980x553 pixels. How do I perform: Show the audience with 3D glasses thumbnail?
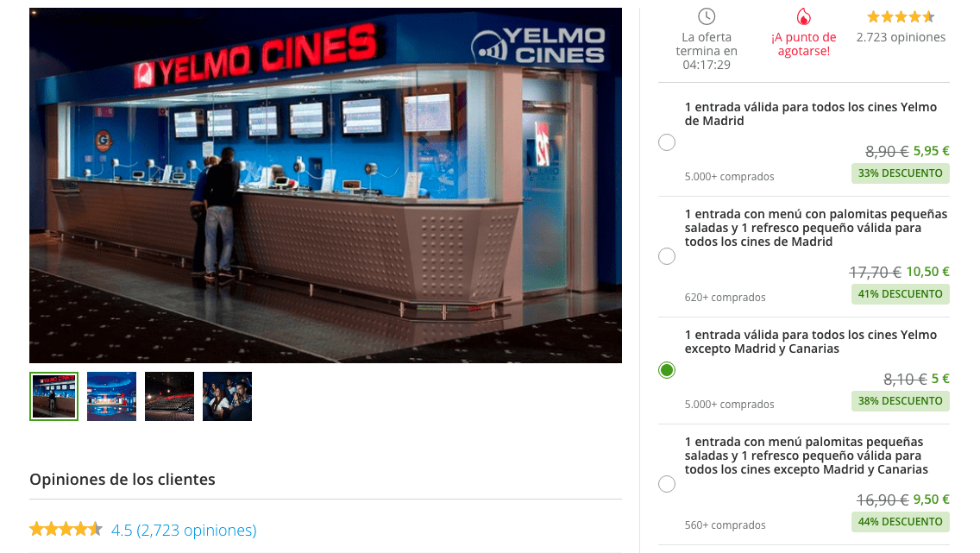click(x=227, y=396)
